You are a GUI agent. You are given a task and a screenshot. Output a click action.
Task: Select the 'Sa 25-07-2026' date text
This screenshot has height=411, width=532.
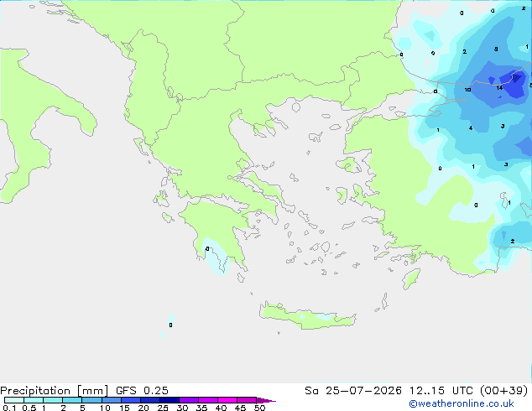point(353,391)
